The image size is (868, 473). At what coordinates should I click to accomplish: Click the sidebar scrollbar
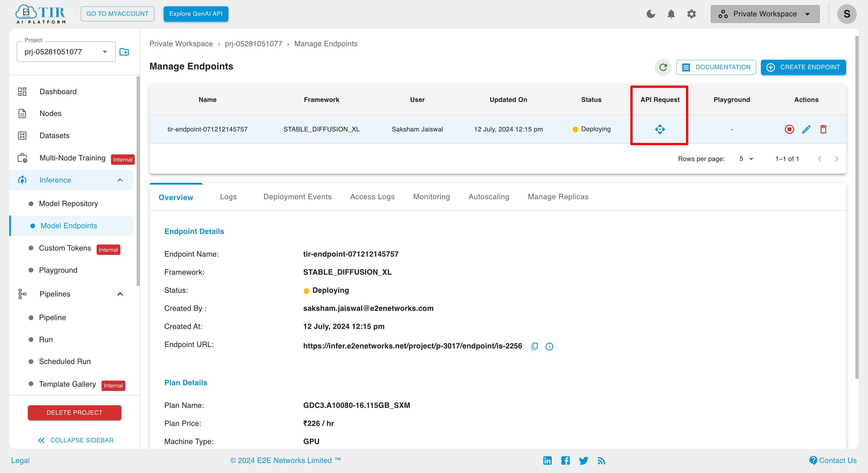[x=138, y=181]
